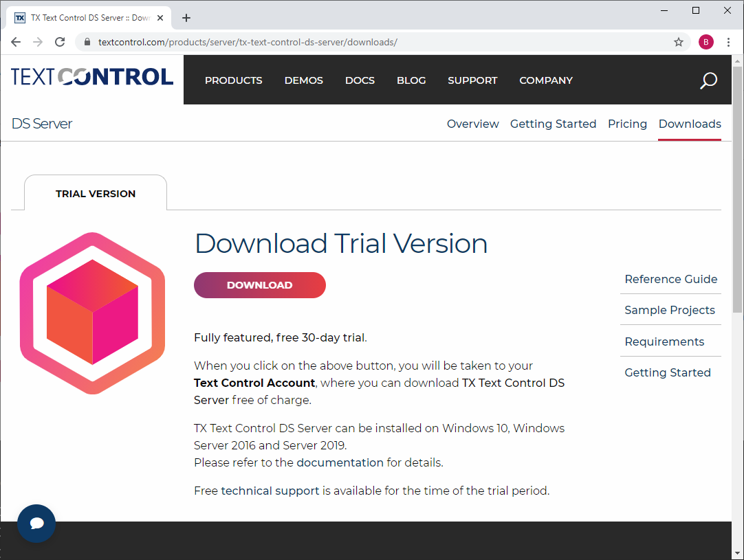Click the Download Trial Version heading

[341, 243]
